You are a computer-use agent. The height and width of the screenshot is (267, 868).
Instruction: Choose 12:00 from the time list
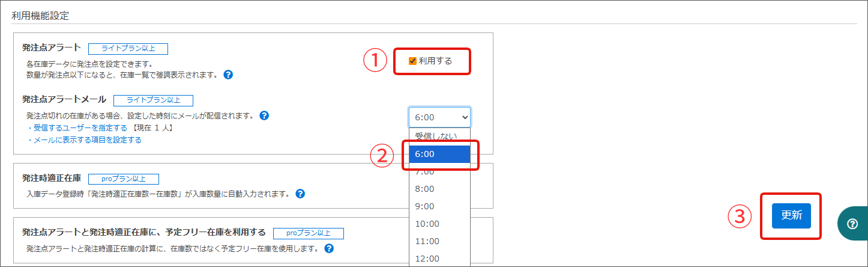(x=439, y=259)
